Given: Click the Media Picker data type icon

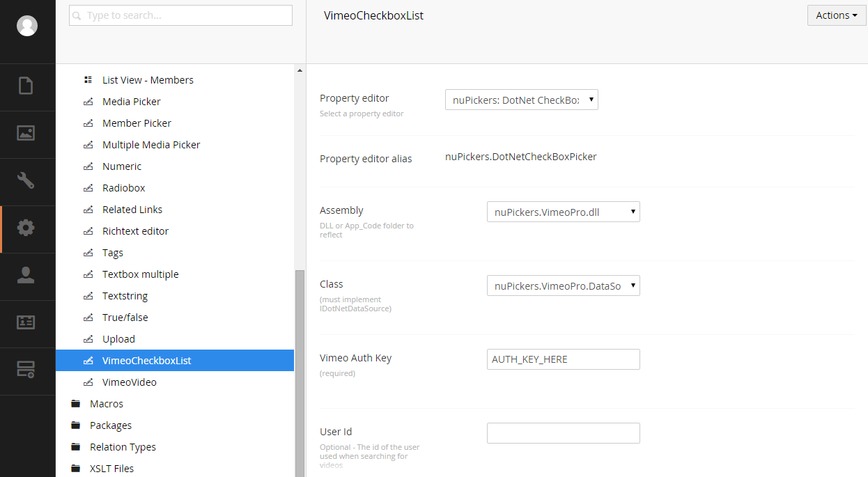Looking at the screenshot, I should 88,102.
